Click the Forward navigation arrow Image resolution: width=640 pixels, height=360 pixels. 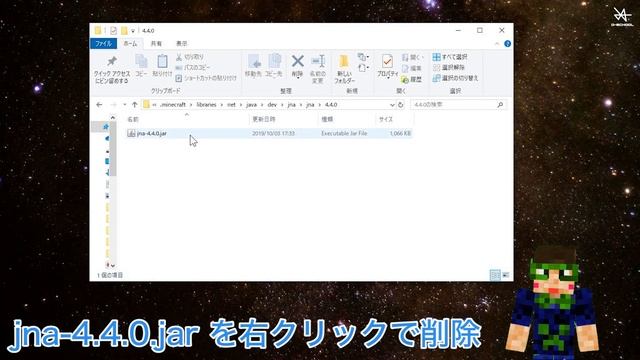coord(113,105)
